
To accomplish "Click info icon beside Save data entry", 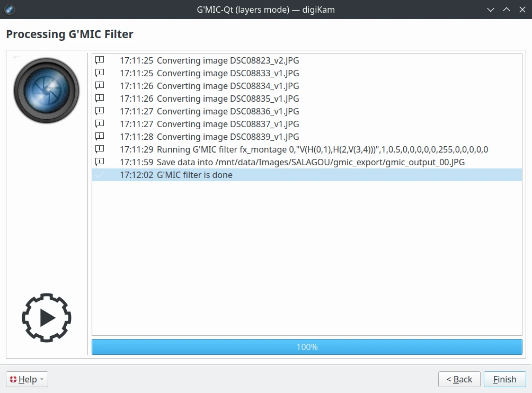I will click(x=99, y=162).
